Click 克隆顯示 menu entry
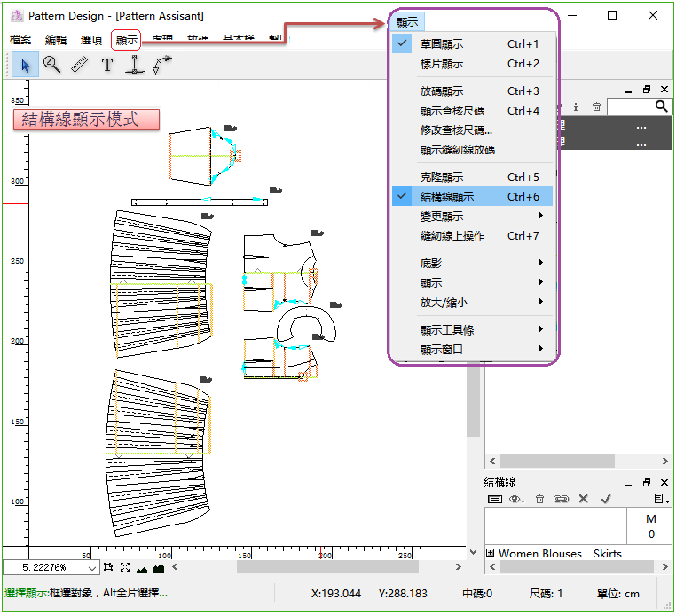This screenshot has width=684, height=616. click(x=441, y=178)
